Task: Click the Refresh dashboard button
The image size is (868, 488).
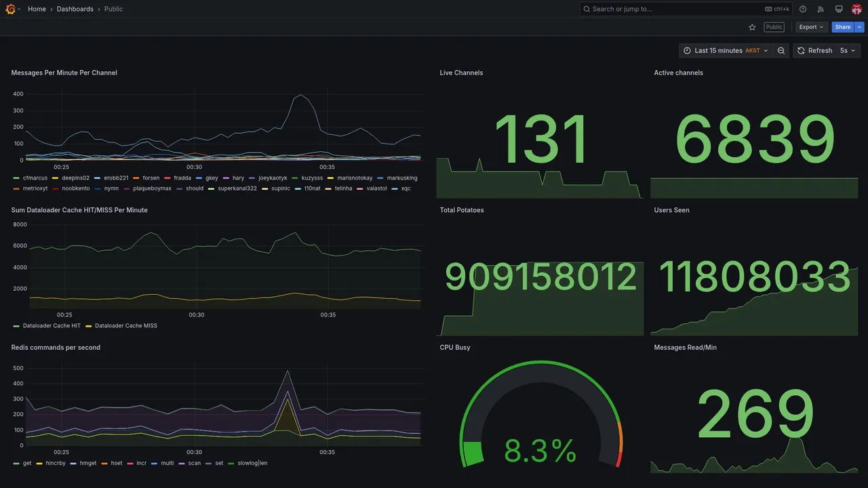Action: tap(814, 51)
